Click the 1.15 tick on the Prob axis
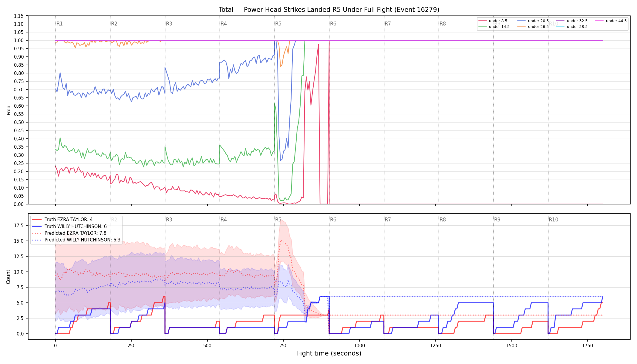The image size is (637, 364). 19,16
